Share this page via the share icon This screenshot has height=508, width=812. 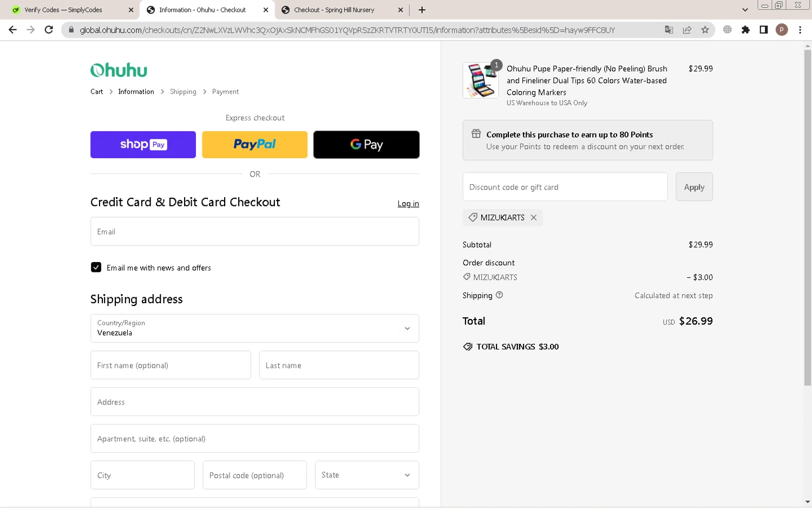(x=687, y=30)
